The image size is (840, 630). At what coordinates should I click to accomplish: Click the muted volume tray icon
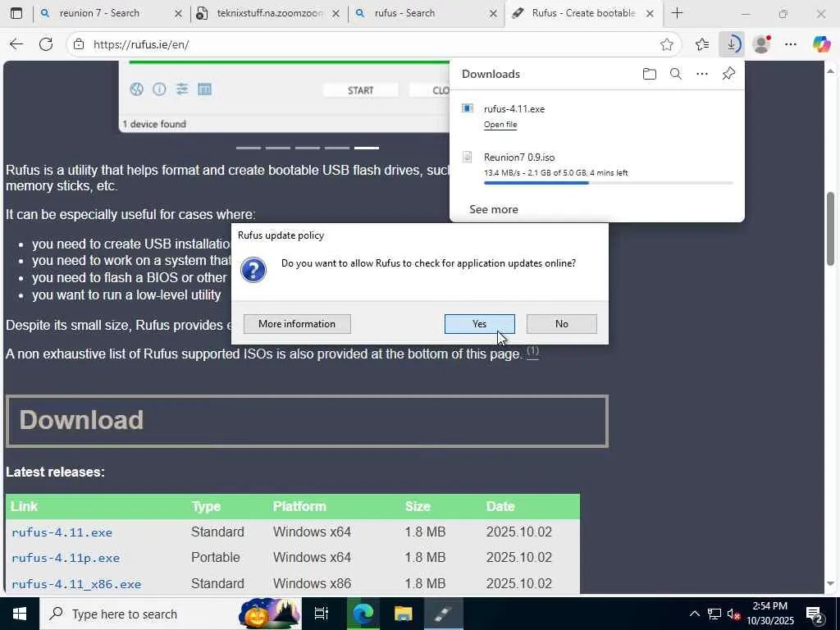click(x=733, y=614)
